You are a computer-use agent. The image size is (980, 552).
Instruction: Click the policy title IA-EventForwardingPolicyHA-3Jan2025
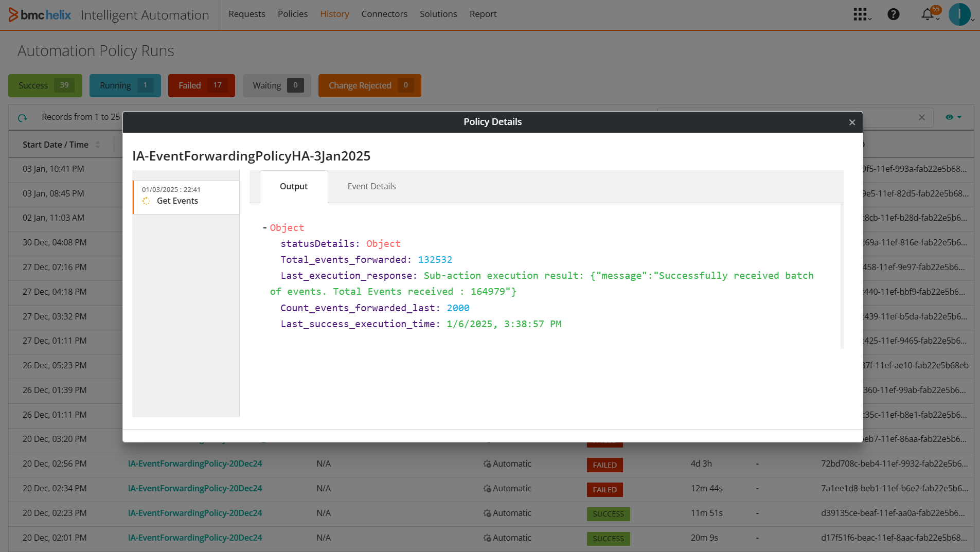(252, 156)
